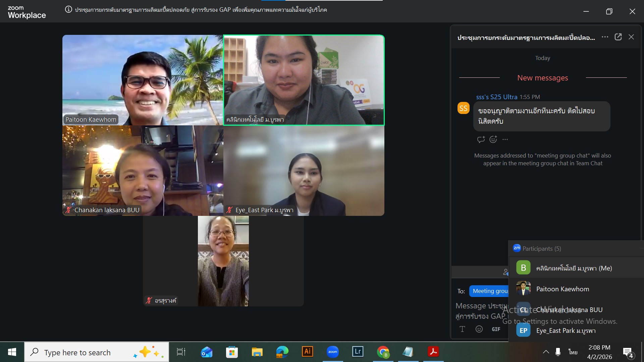The width and height of the screenshot is (644, 362).
Task: Pop out the chat panel
Action: point(618,37)
